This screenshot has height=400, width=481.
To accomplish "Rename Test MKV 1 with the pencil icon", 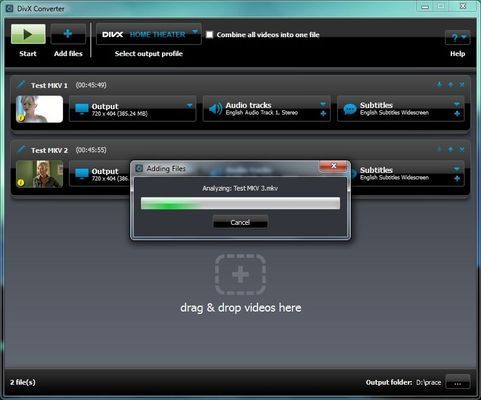I will click(21, 84).
